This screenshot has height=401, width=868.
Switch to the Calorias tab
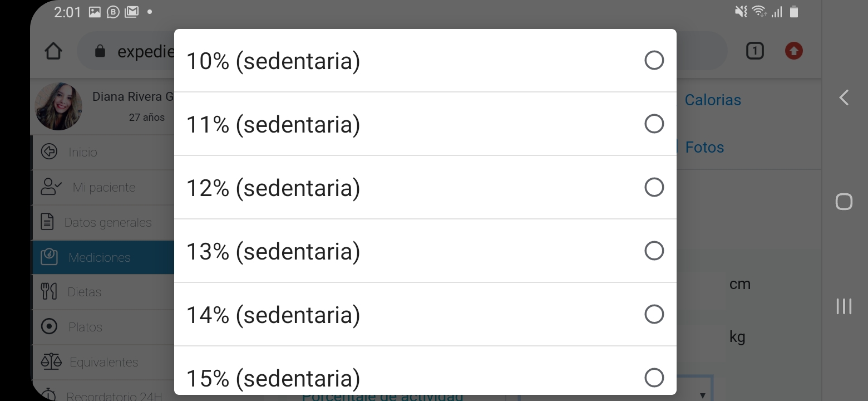click(x=713, y=100)
